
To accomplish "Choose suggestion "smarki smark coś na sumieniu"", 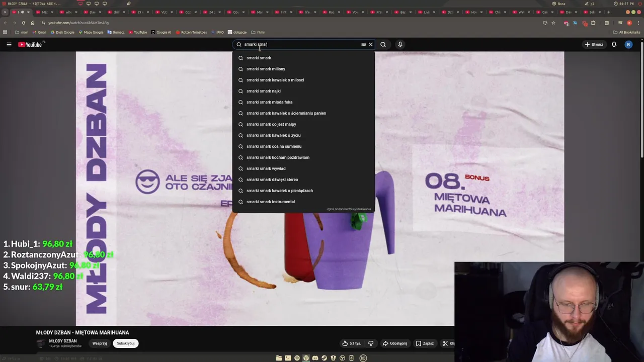I will (304, 146).
